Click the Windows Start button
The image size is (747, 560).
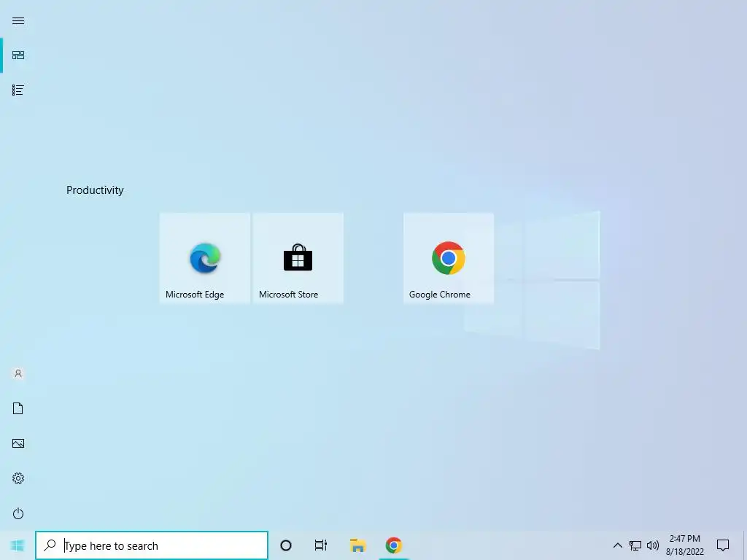tap(18, 545)
